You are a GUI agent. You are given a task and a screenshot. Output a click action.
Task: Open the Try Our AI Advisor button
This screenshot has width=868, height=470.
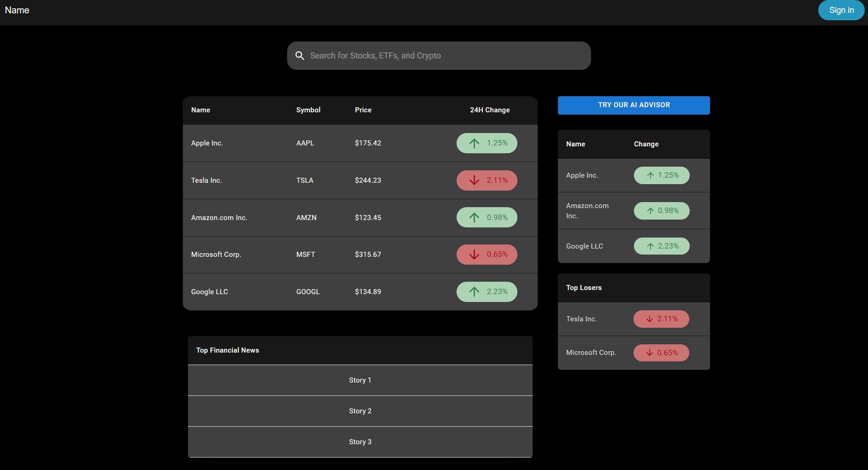633,105
